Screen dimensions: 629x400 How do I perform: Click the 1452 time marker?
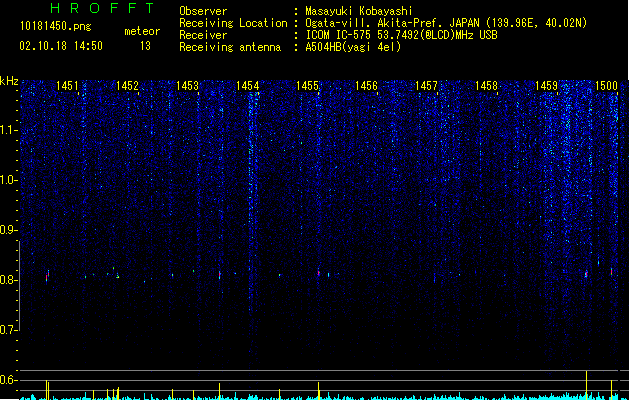(128, 86)
